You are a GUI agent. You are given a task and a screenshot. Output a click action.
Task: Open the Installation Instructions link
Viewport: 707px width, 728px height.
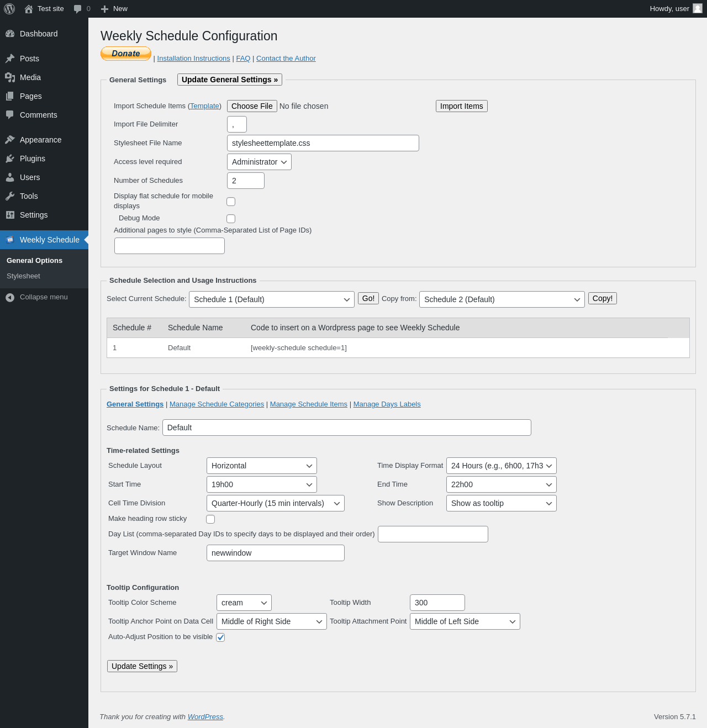point(193,59)
